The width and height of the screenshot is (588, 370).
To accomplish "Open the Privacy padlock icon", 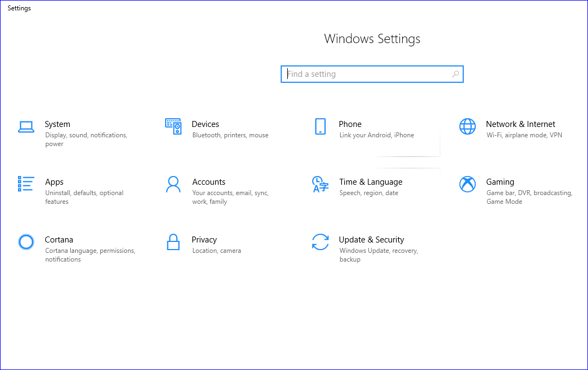I will [173, 242].
